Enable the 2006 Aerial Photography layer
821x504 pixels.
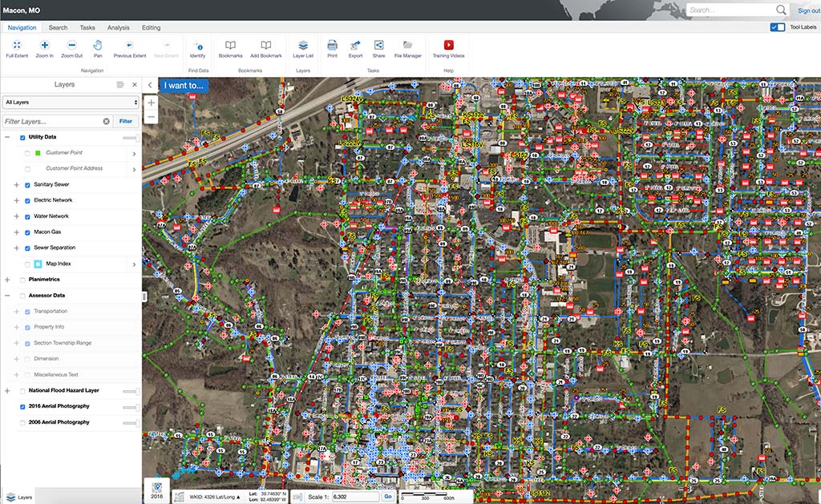click(22, 423)
